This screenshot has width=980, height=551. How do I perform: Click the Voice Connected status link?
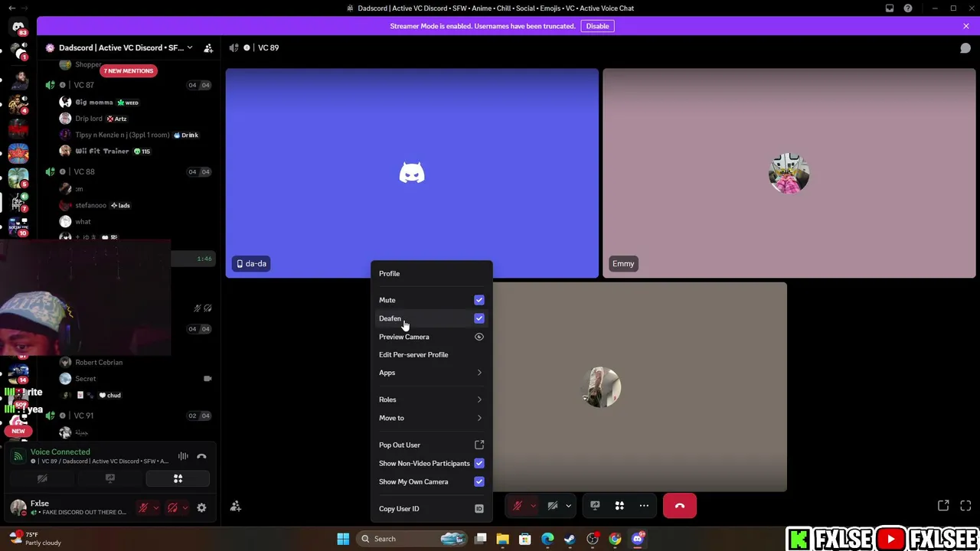[60, 452]
